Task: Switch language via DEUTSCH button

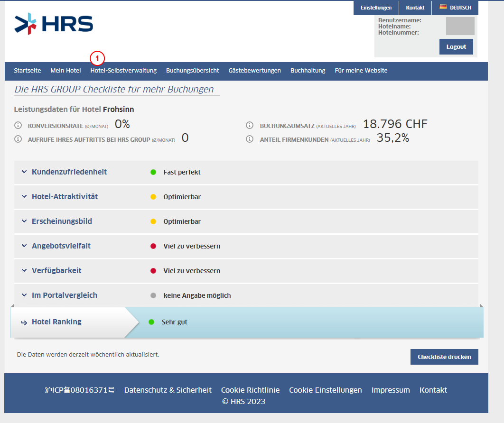Action: (455, 8)
